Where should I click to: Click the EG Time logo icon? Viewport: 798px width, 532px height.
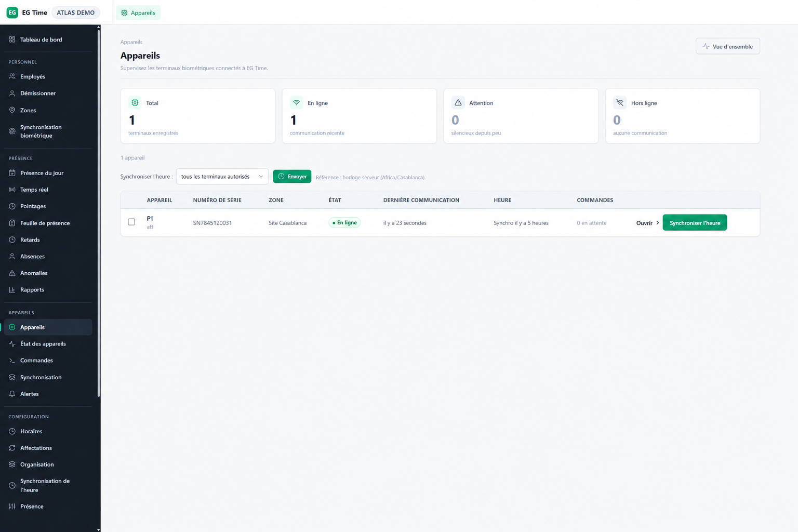[x=12, y=12]
